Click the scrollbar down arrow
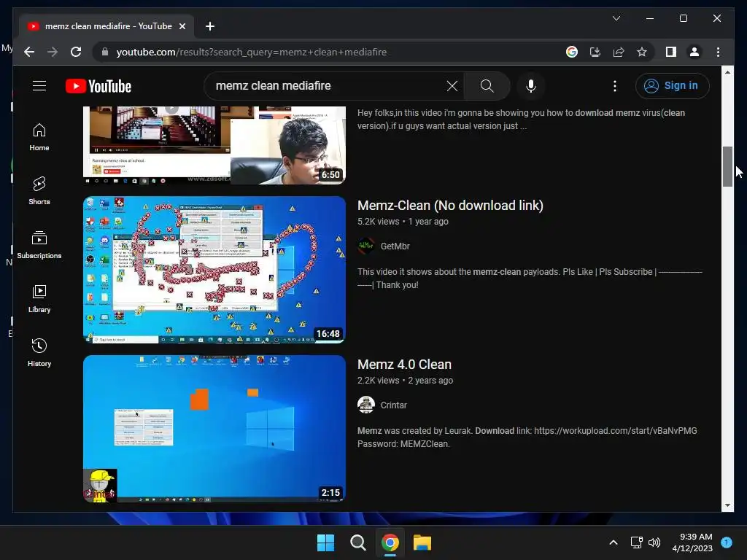Image resolution: width=747 pixels, height=560 pixels. tap(727, 505)
